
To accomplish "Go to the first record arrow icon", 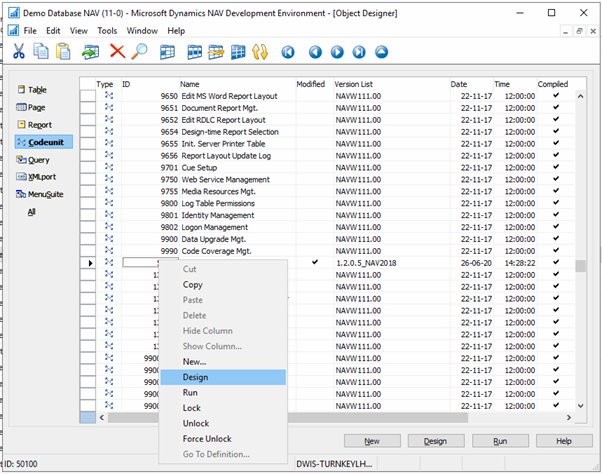I will click(289, 51).
